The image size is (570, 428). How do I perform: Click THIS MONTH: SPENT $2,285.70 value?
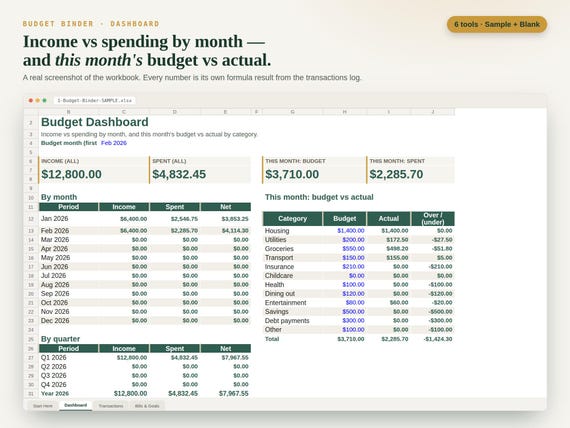coord(396,174)
